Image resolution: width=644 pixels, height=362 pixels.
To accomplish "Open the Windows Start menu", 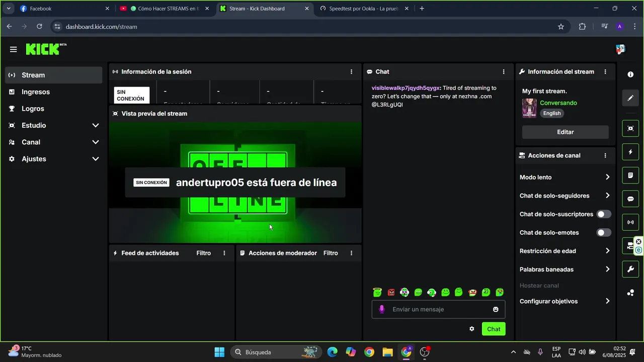I will pos(219,352).
